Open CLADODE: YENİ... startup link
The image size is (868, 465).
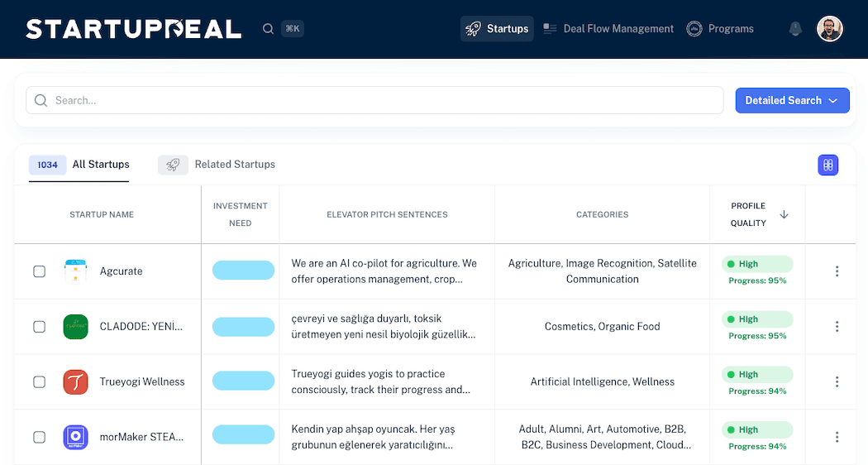[141, 327]
